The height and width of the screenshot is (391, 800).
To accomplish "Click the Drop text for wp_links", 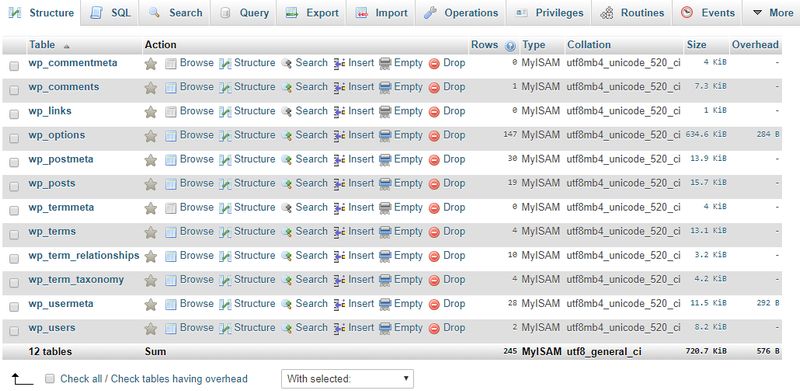I will tap(454, 111).
